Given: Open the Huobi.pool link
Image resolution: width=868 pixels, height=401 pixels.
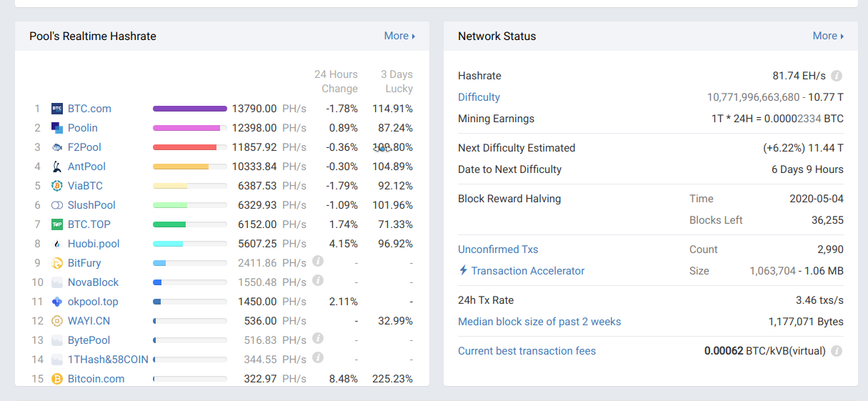Looking at the screenshot, I should [94, 244].
